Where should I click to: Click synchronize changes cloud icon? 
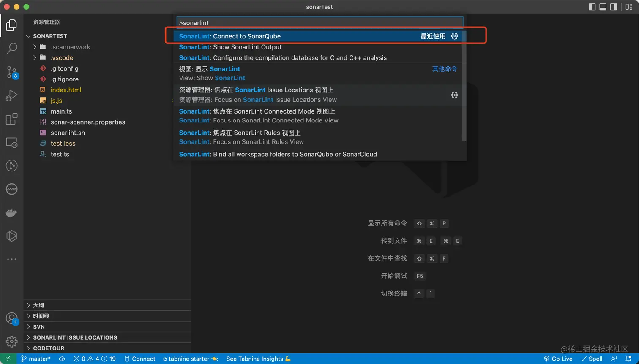coord(62,359)
